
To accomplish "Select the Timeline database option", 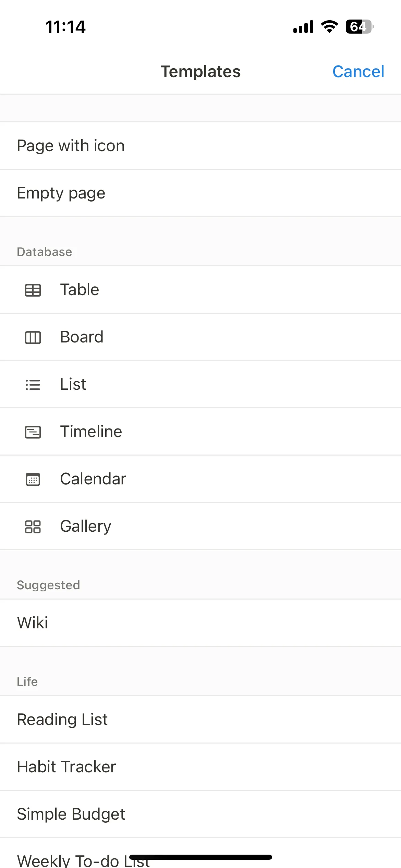I will click(200, 432).
